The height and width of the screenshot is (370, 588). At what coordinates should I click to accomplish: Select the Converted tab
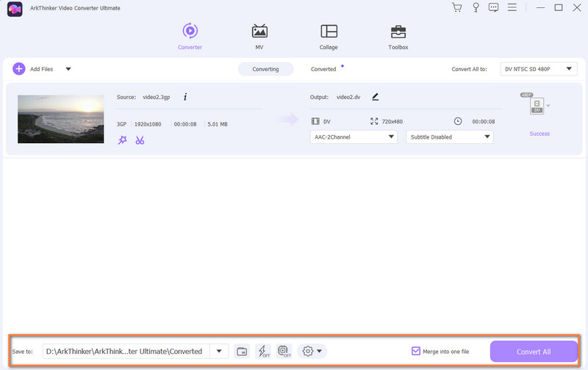(x=323, y=69)
